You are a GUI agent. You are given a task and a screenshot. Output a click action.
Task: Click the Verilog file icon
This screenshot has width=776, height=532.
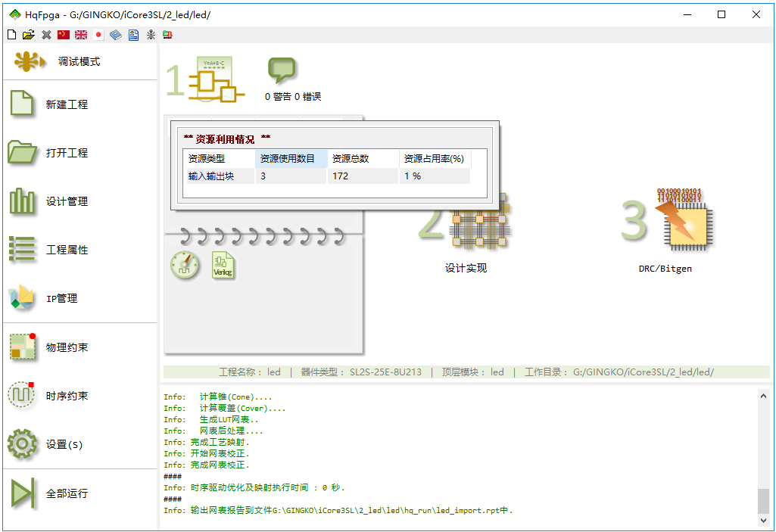click(223, 266)
